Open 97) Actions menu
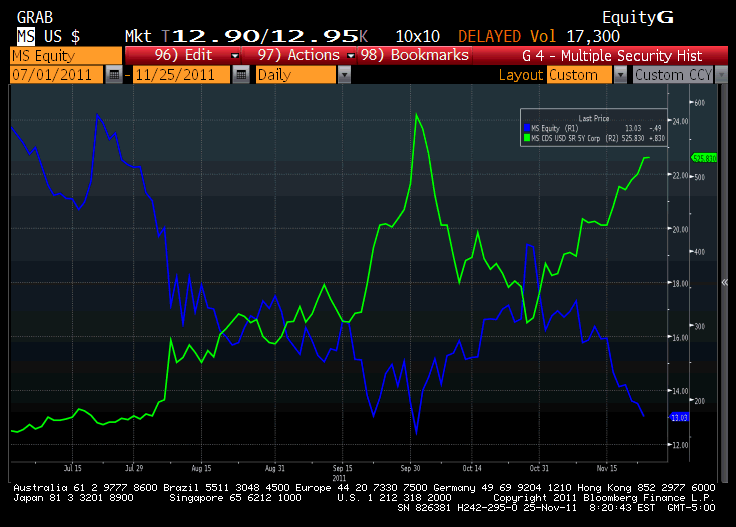 299,55
